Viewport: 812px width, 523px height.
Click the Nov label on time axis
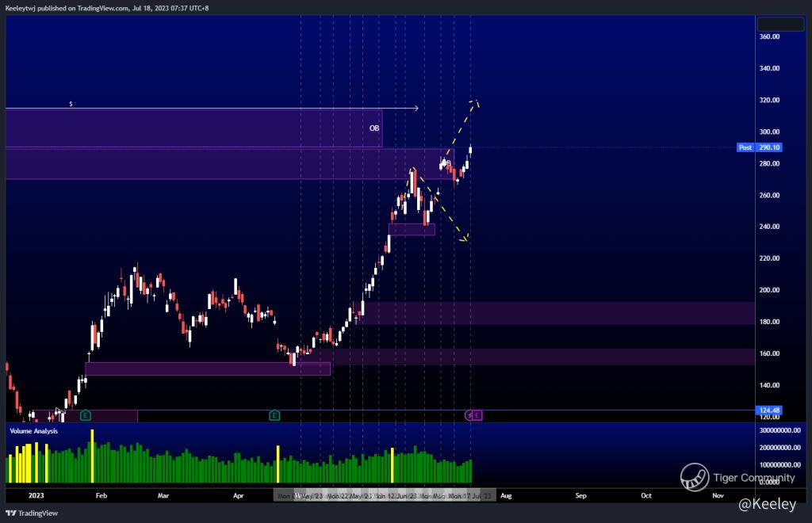718,495
